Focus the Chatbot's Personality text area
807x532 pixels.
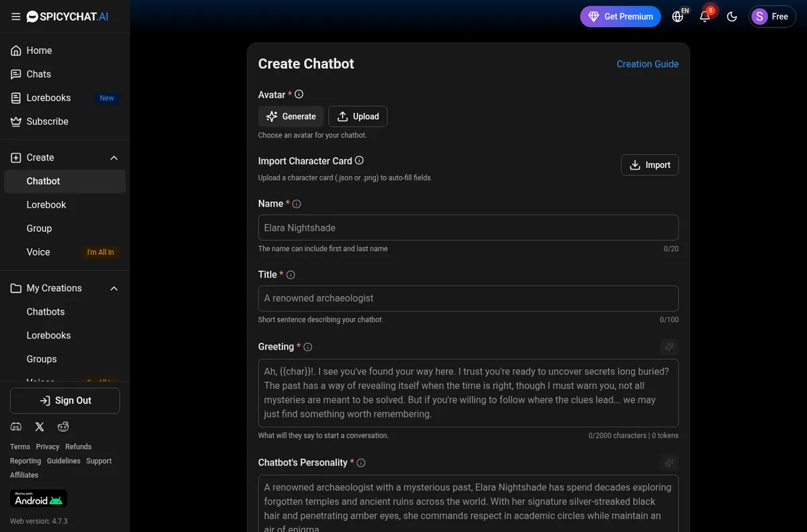(468, 503)
